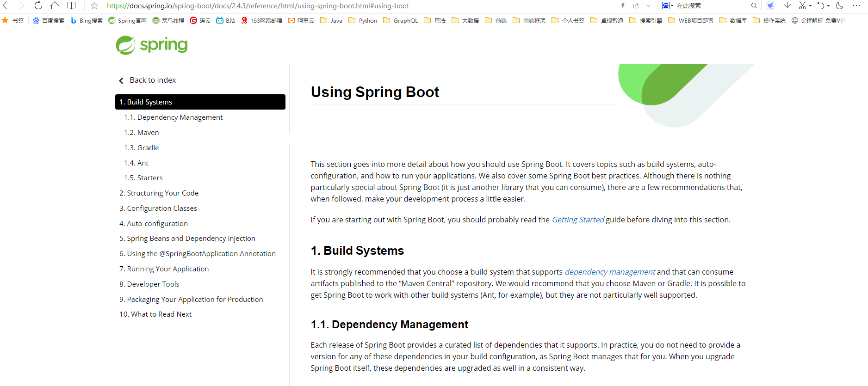Open the 个人书签 bookmarks folder

pos(568,20)
